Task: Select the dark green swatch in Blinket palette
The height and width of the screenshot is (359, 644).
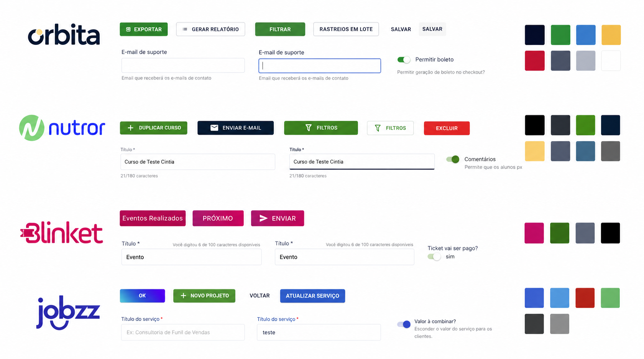Action: [x=560, y=233]
